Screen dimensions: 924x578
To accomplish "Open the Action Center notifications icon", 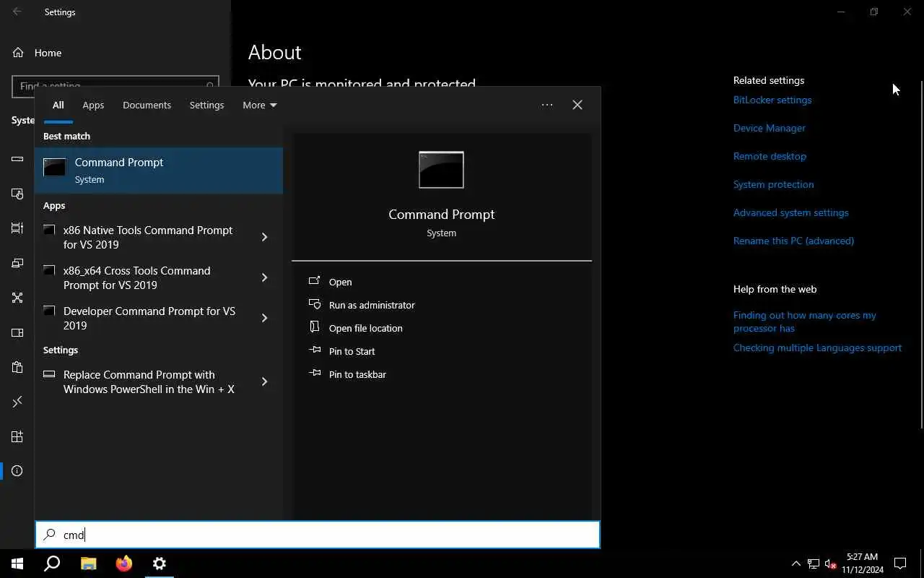I will pyautogui.click(x=900, y=564).
